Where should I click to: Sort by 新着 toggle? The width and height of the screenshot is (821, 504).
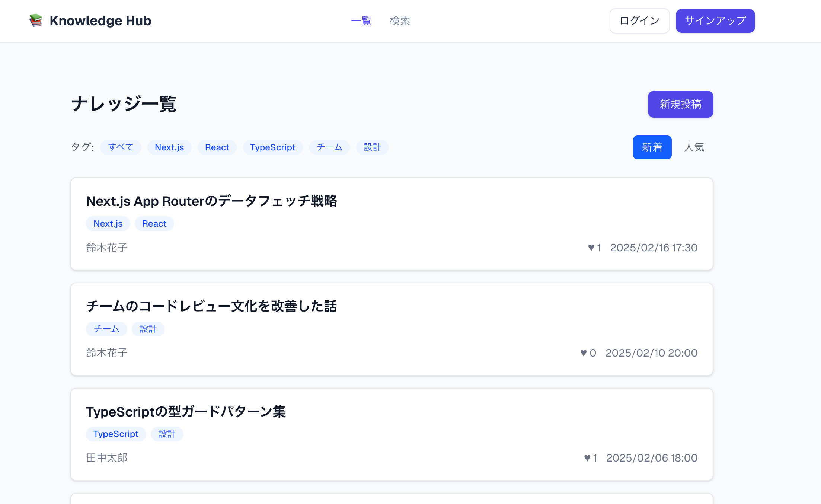click(x=652, y=147)
